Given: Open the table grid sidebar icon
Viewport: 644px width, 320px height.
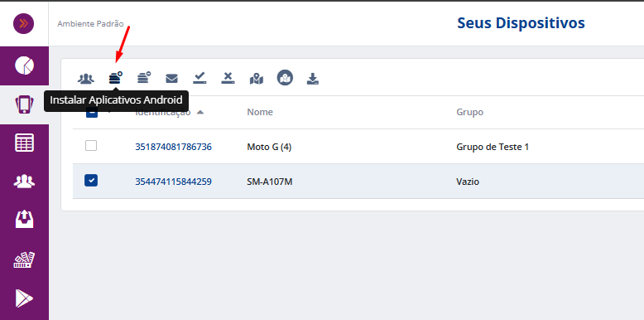Looking at the screenshot, I should (24, 143).
